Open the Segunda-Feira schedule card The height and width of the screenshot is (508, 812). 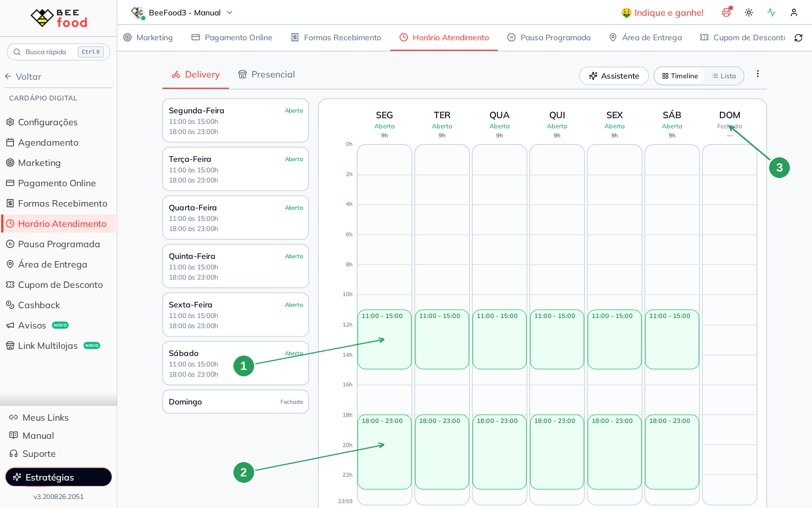coord(236,120)
